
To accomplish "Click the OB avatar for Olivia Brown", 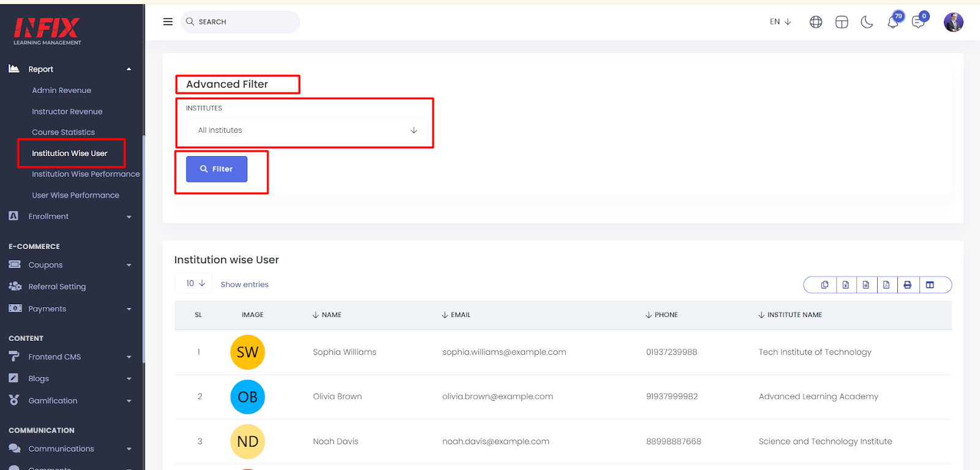I will [247, 397].
